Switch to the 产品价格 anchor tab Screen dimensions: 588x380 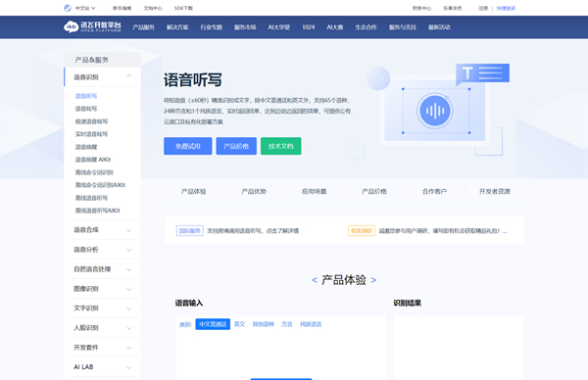[x=374, y=192]
